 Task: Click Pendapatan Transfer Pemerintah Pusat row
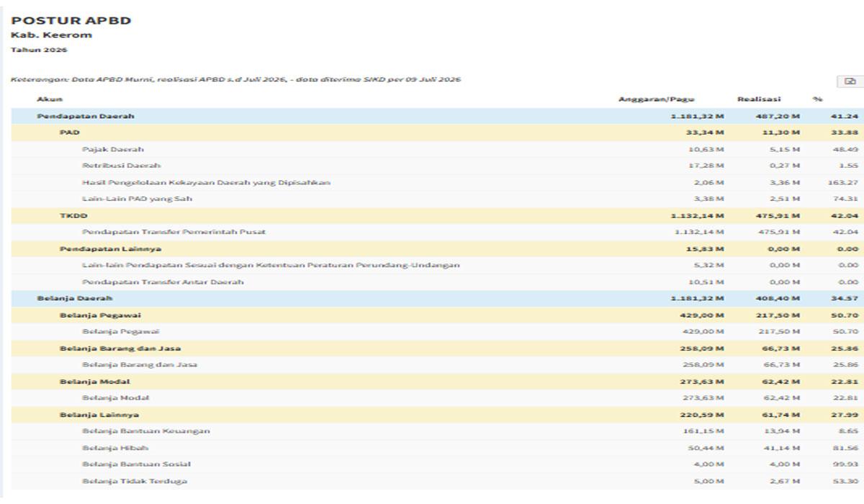tap(437, 232)
